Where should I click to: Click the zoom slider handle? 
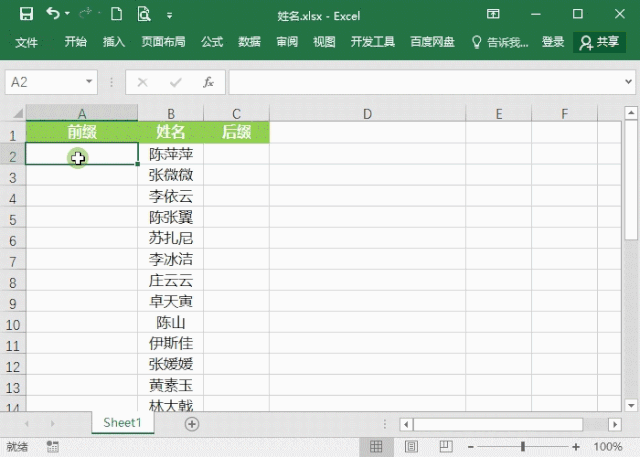point(522,446)
